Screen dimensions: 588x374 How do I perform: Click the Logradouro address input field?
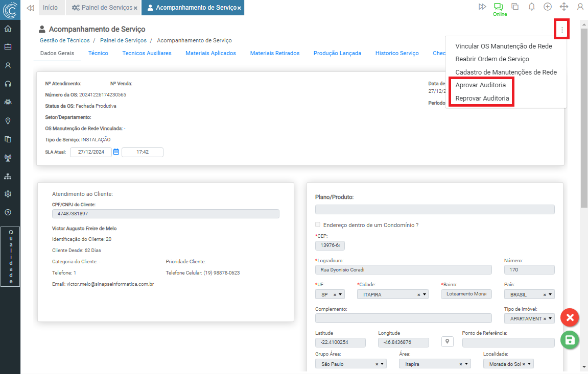point(403,269)
